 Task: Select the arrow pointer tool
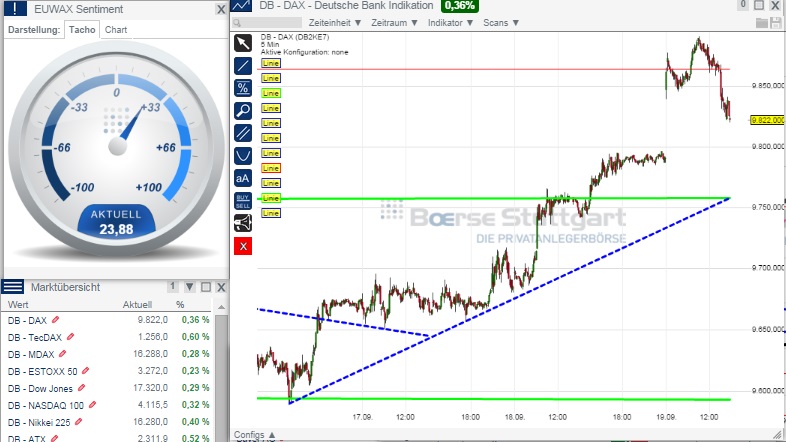click(243, 43)
